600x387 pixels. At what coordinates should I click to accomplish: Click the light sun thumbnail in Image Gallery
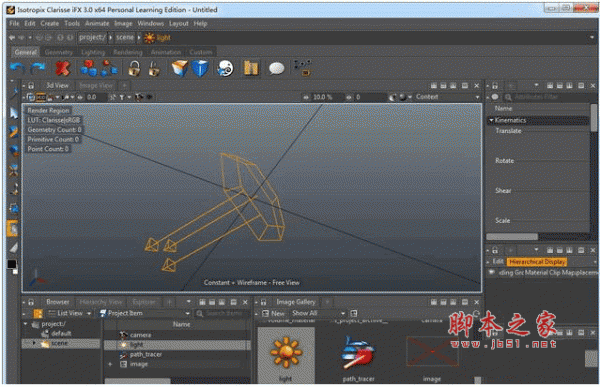(x=286, y=353)
